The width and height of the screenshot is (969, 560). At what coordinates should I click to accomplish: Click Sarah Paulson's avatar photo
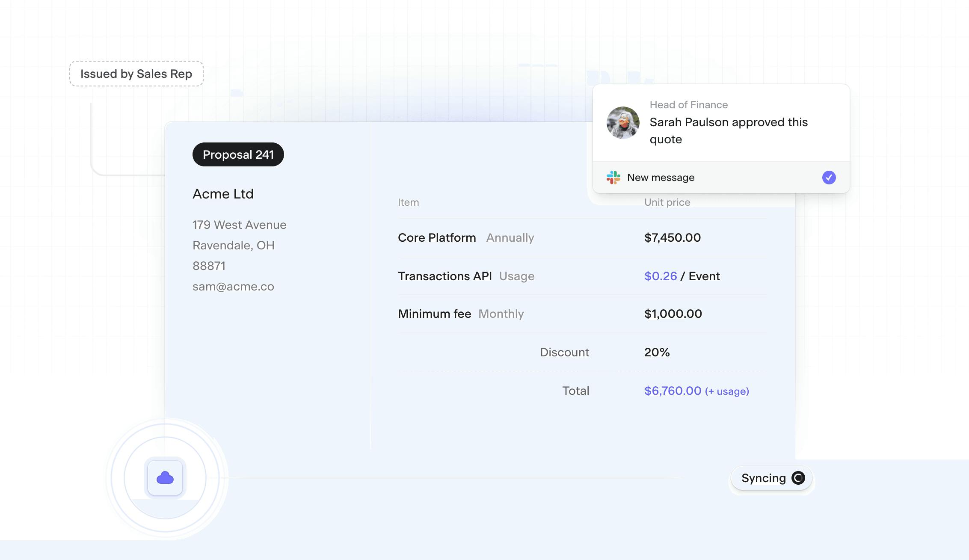623,123
